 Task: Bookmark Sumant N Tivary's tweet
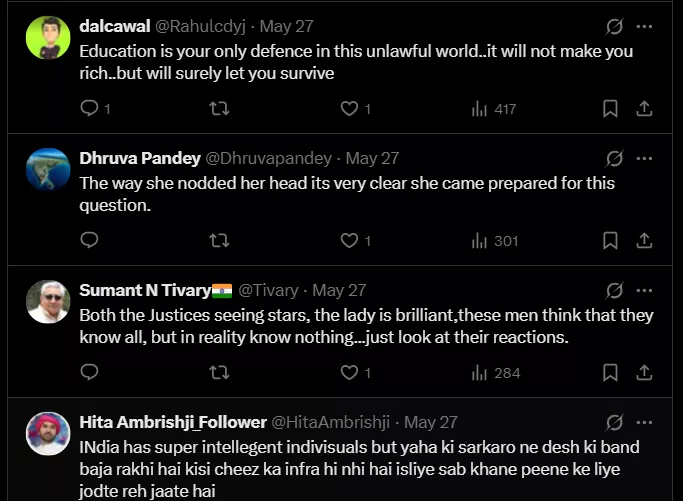(610, 372)
